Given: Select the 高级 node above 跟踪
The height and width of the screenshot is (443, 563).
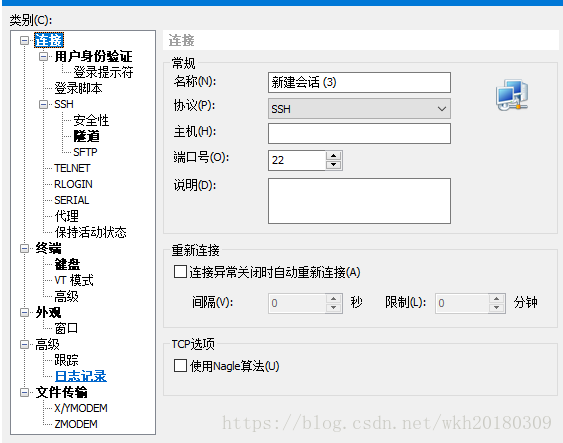Looking at the screenshot, I should point(47,344).
